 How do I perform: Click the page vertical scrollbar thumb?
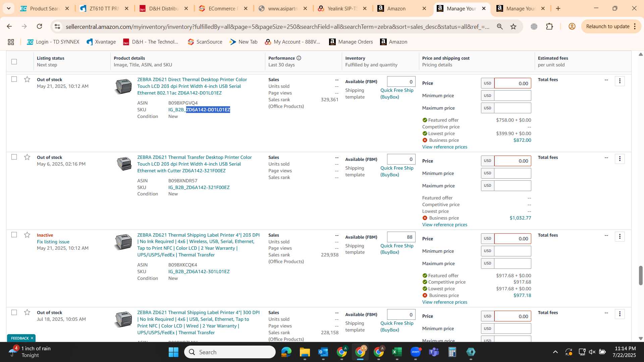click(x=640, y=276)
